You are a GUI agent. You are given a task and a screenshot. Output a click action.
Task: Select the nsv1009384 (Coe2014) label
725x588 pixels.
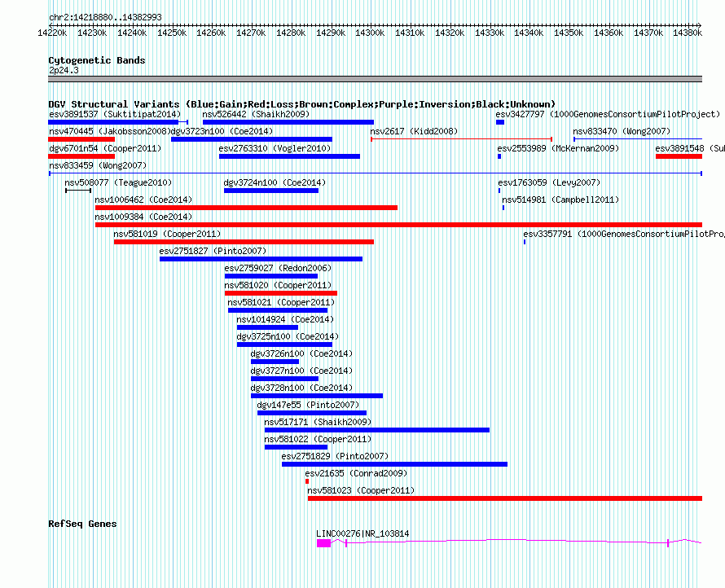143,217
